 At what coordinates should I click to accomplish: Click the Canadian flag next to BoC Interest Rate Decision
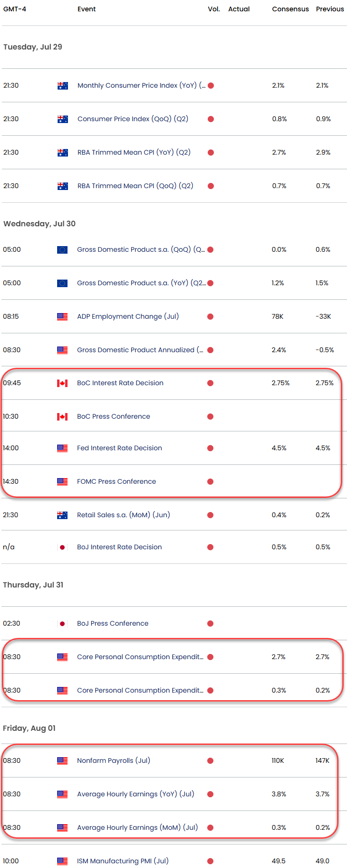(x=62, y=383)
